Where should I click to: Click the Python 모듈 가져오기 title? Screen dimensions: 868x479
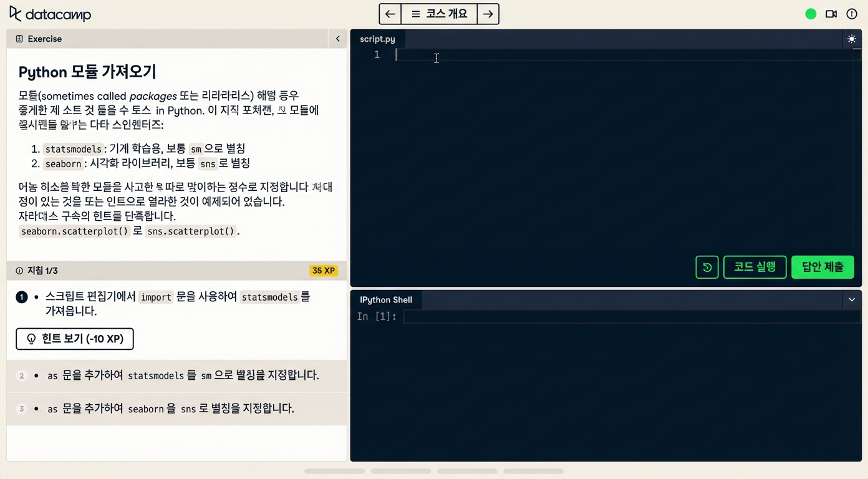pyautogui.click(x=87, y=72)
